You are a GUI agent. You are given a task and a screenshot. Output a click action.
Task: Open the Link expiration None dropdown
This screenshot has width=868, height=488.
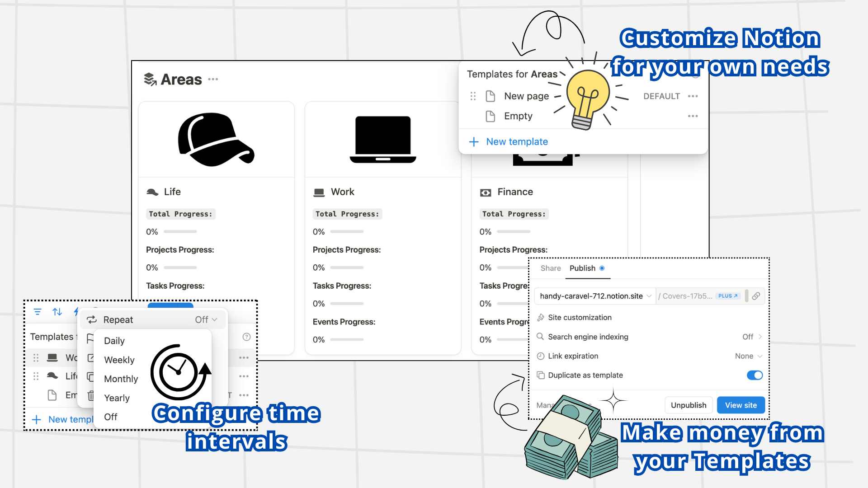click(x=748, y=356)
